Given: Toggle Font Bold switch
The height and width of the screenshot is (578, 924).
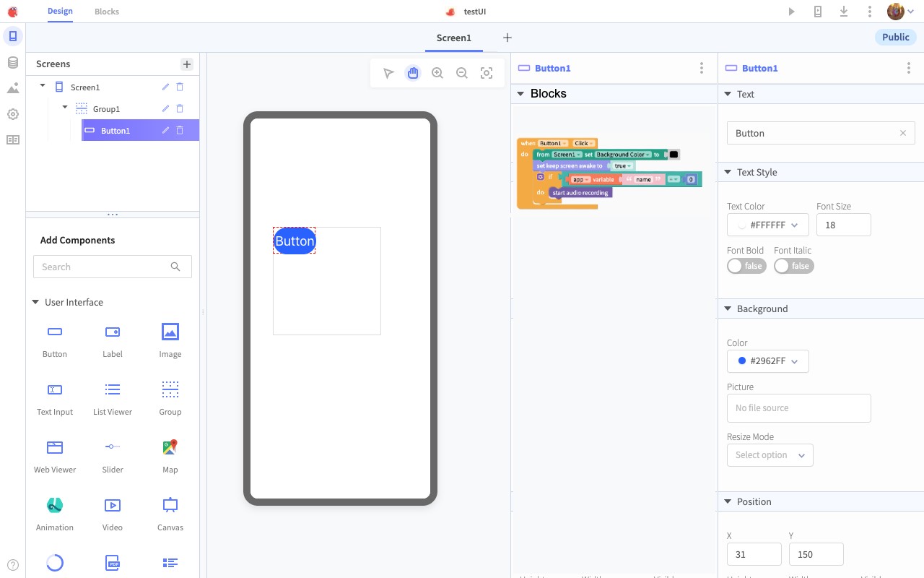Looking at the screenshot, I should click(x=746, y=266).
